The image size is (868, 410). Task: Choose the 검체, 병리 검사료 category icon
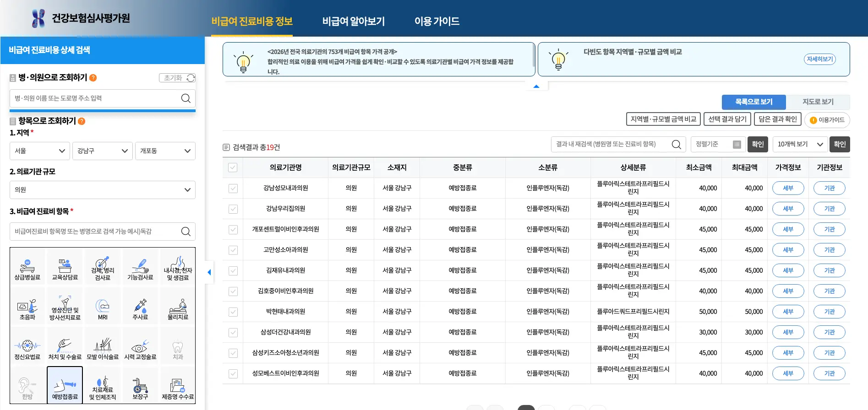pos(103,266)
